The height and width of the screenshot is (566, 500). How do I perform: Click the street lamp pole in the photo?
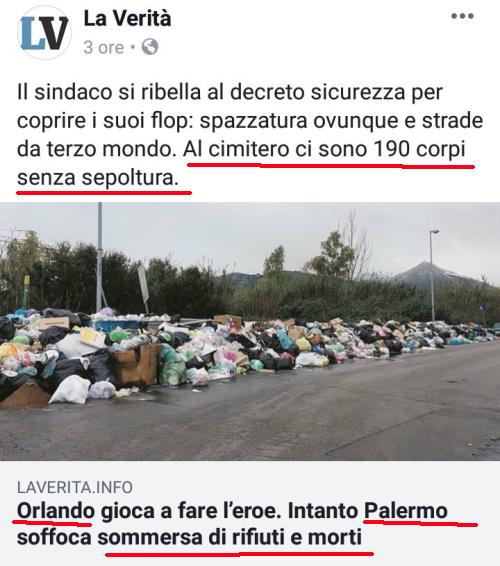(x=432, y=274)
